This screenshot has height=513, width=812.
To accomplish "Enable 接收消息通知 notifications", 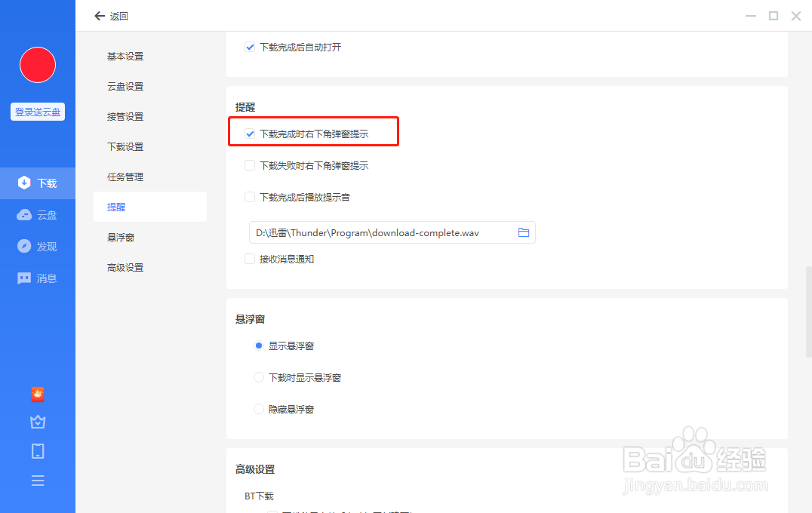I will coord(250,259).
